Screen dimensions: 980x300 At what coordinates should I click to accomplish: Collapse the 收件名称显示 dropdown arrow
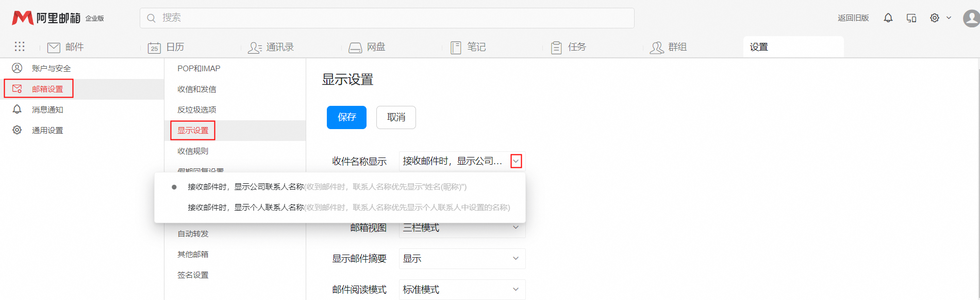[516, 161]
